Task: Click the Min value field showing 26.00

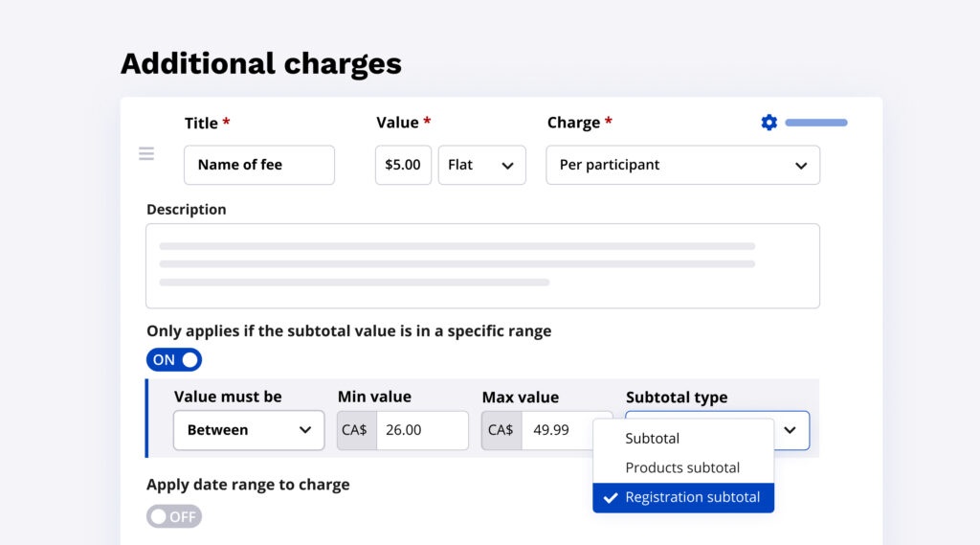Action: point(421,430)
